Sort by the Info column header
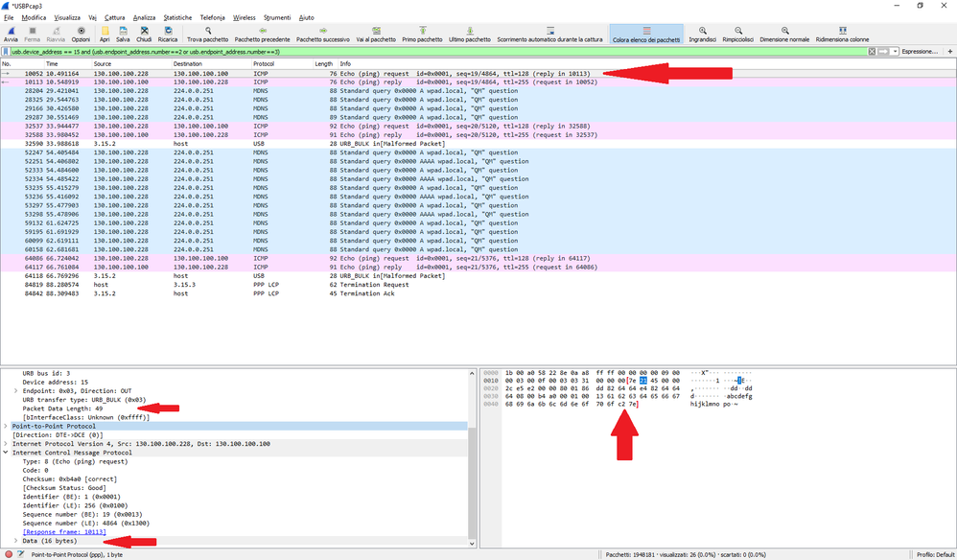957x560 pixels. point(647,64)
